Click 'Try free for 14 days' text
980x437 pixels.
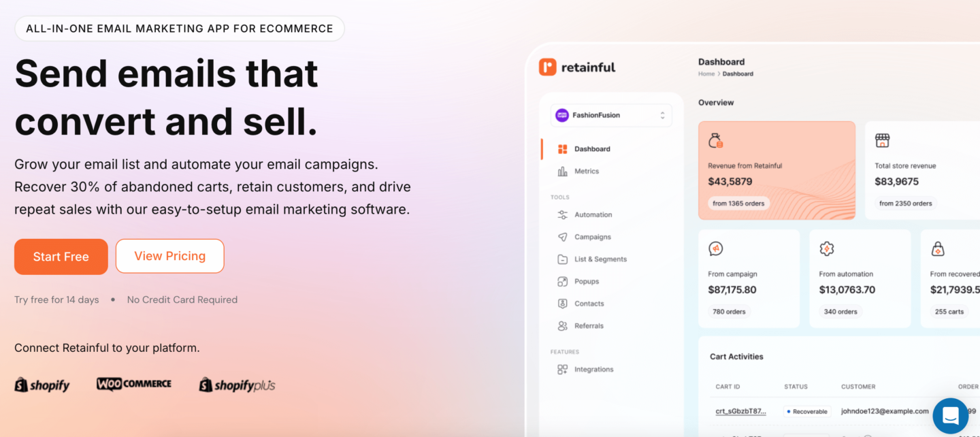tap(56, 300)
